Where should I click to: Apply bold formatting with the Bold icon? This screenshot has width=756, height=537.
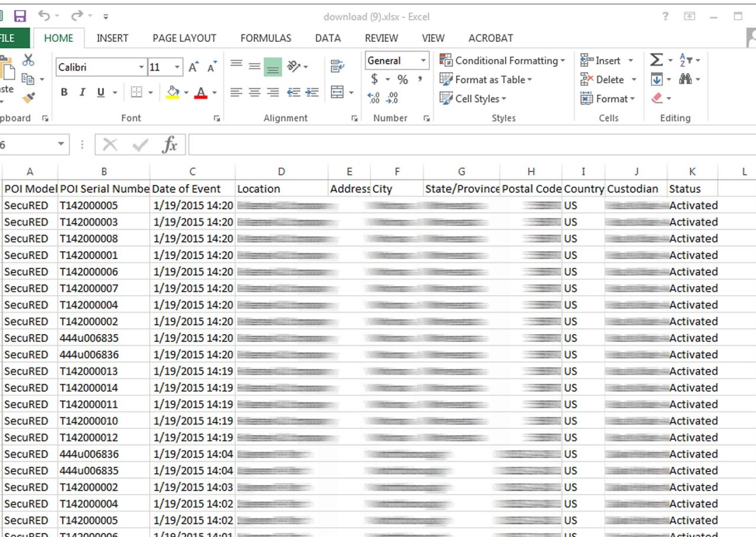(64, 92)
